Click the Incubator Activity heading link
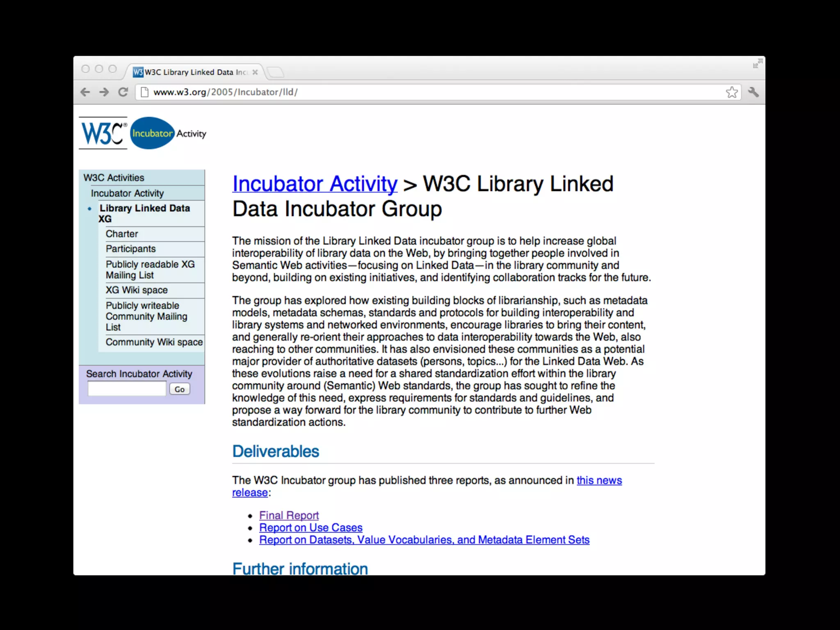The height and width of the screenshot is (630, 840). [x=315, y=184]
